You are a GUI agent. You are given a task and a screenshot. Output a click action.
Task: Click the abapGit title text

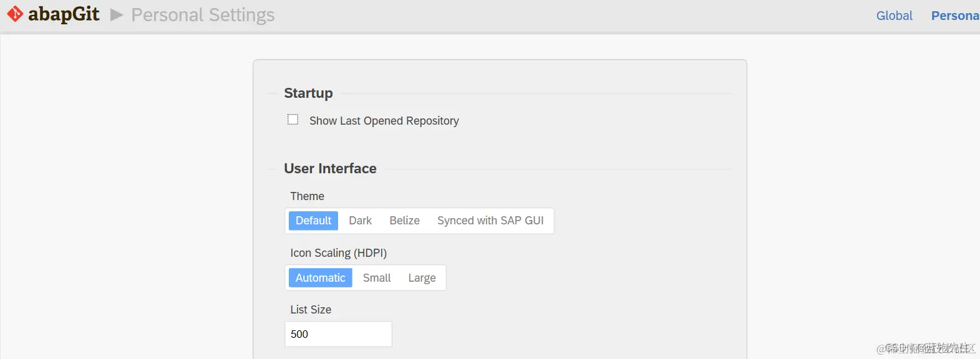[x=64, y=14]
